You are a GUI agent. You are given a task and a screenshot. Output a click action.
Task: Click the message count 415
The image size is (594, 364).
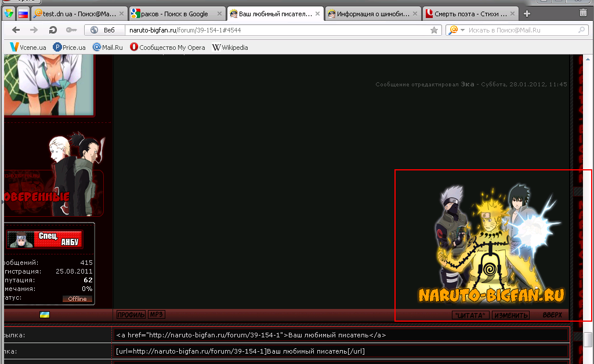click(86, 263)
